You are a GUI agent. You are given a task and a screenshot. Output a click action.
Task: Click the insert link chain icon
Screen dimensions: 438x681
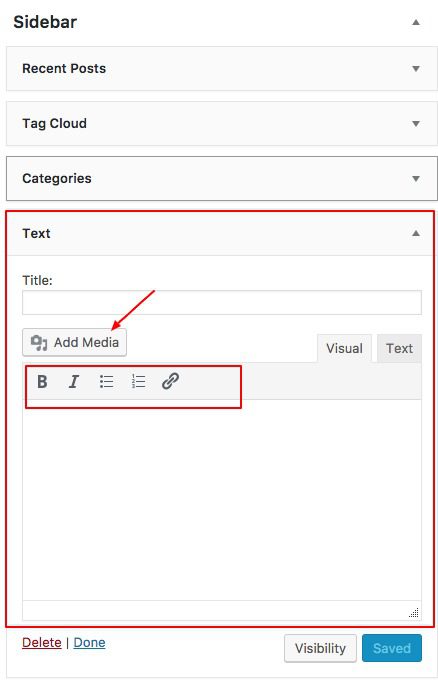(x=170, y=381)
